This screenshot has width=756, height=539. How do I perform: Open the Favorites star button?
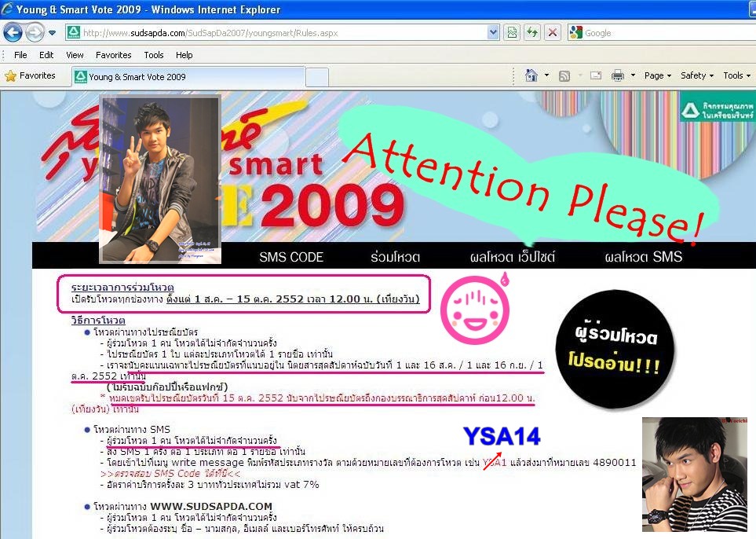click(31, 75)
